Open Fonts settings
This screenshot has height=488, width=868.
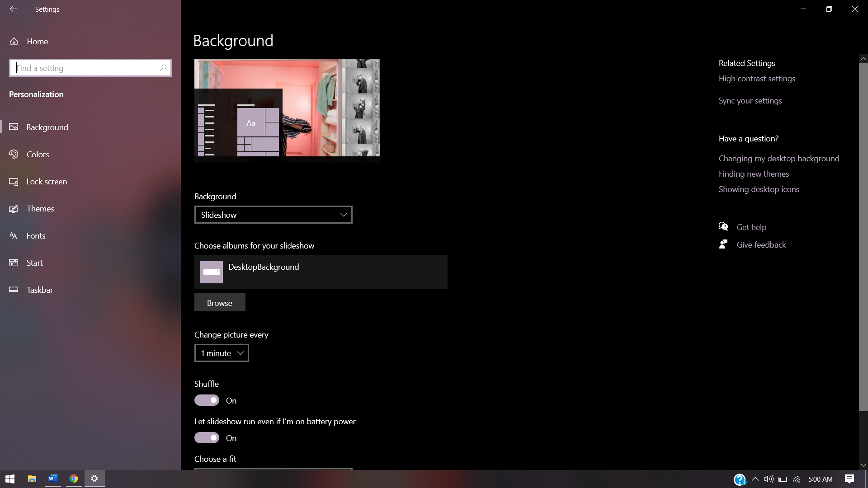tap(35, 235)
